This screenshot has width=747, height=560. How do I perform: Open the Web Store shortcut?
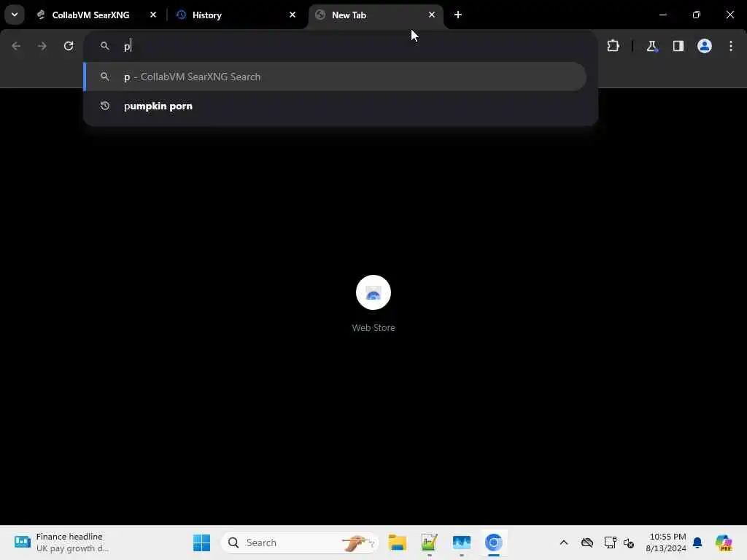click(373, 292)
